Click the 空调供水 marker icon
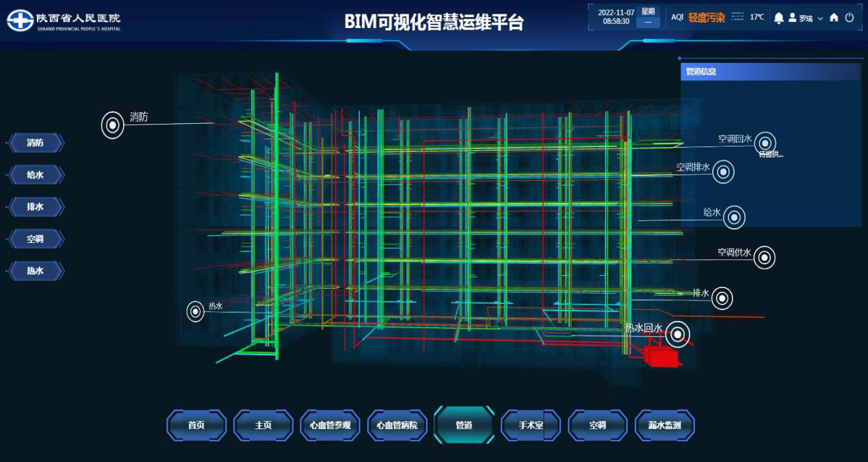 pyautogui.click(x=765, y=257)
